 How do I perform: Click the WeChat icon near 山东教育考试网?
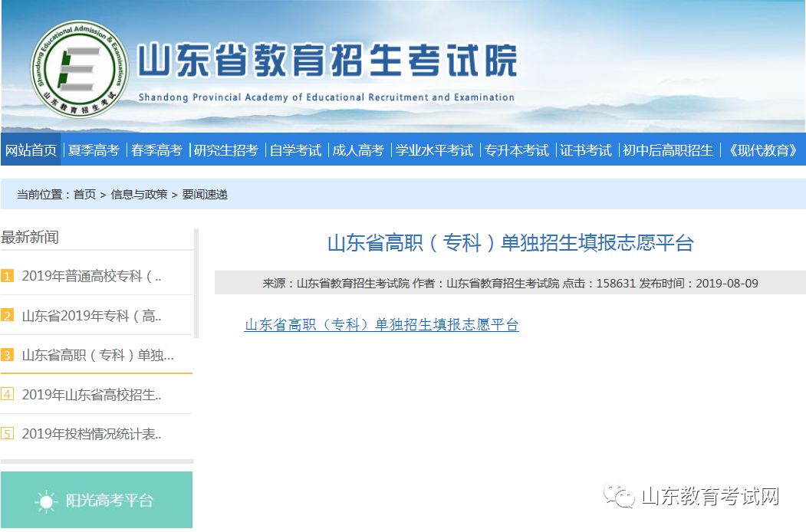tap(618, 496)
